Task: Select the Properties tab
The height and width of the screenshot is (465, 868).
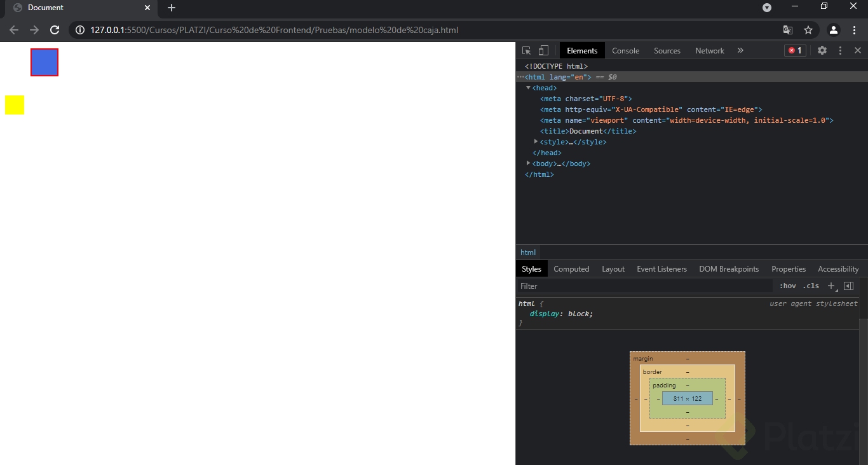Action: (x=789, y=268)
